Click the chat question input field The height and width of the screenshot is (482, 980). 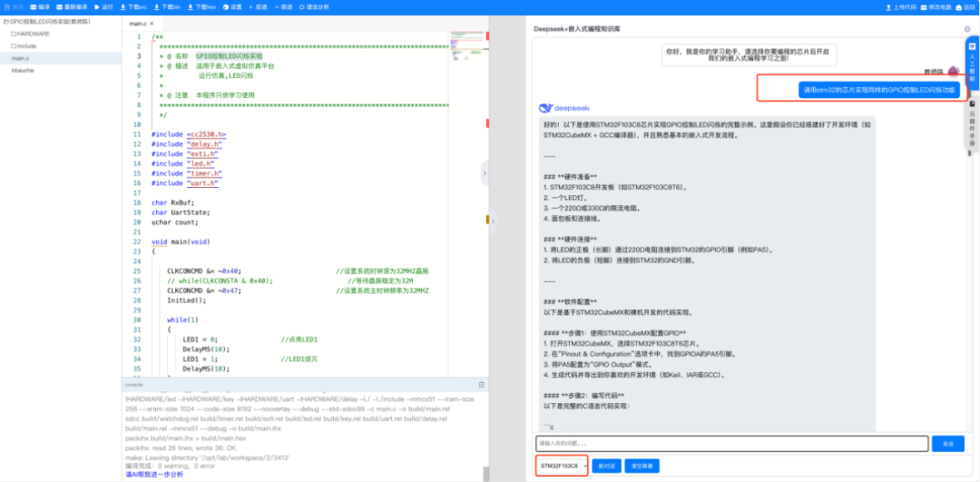[x=732, y=443]
